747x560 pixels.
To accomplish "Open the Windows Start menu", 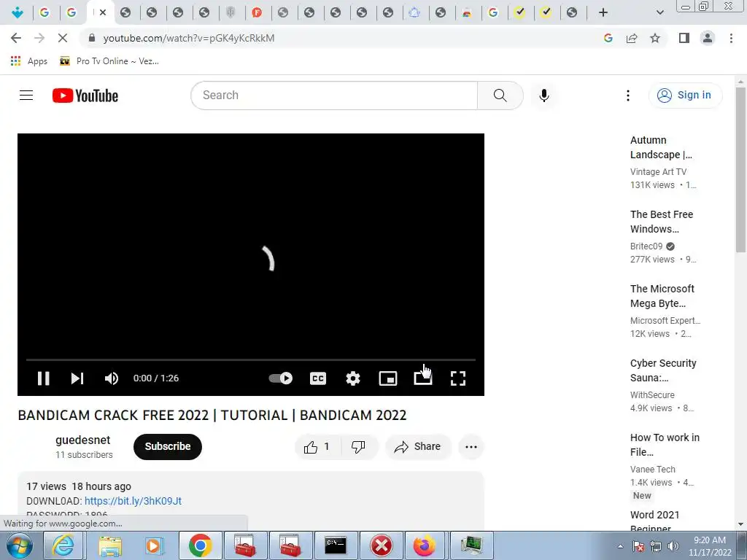I will click(20, 545).
